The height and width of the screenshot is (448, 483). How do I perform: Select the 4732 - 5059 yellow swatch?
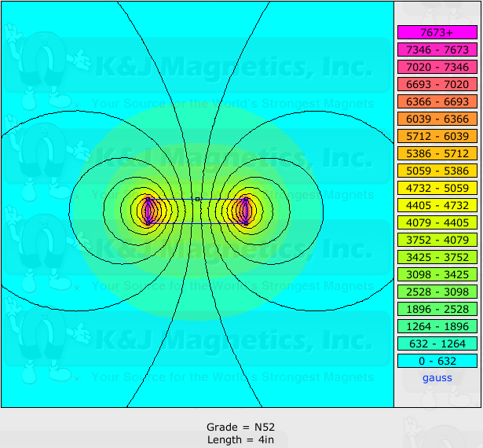pos(437,188)
